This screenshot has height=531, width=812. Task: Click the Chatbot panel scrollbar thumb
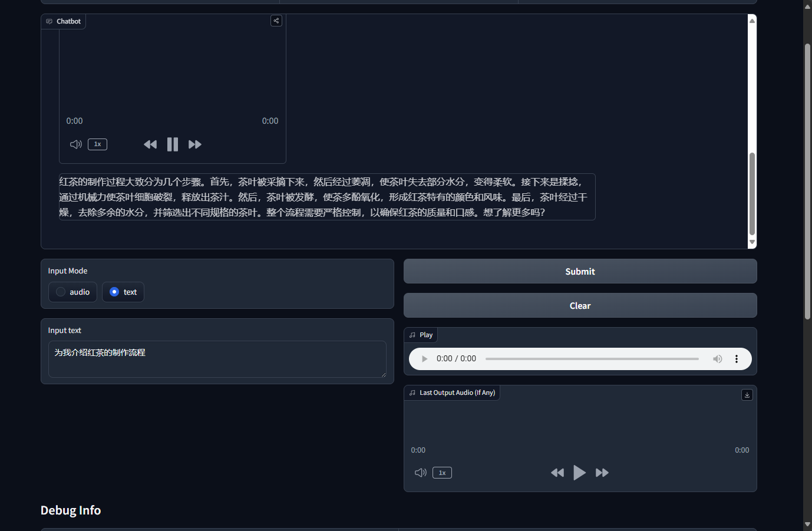[x=752, y=194]
